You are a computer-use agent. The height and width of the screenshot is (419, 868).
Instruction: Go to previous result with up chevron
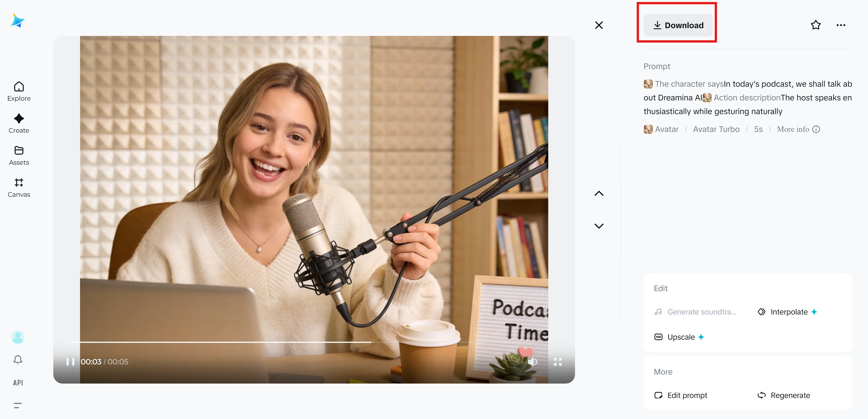click(599, 193)
